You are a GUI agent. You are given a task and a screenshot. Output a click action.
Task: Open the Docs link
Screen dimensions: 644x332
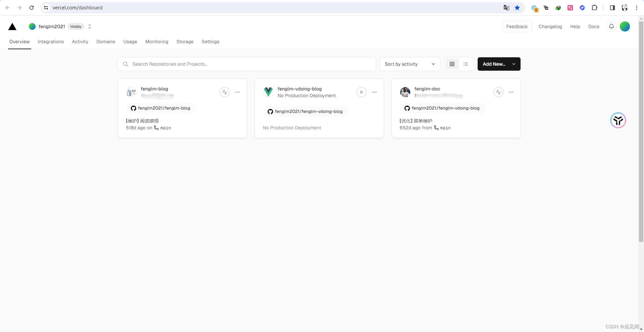(594, 26)
